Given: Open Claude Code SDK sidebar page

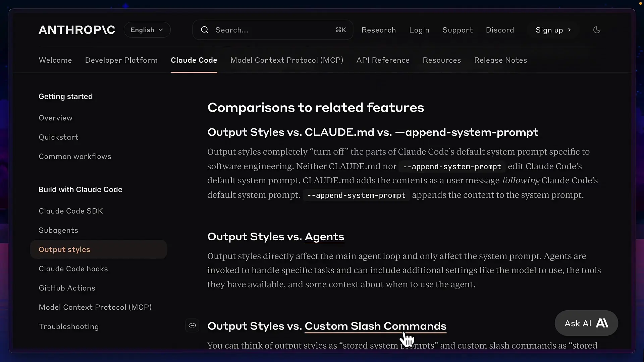Looking at the screenshot, I should 71,211.
